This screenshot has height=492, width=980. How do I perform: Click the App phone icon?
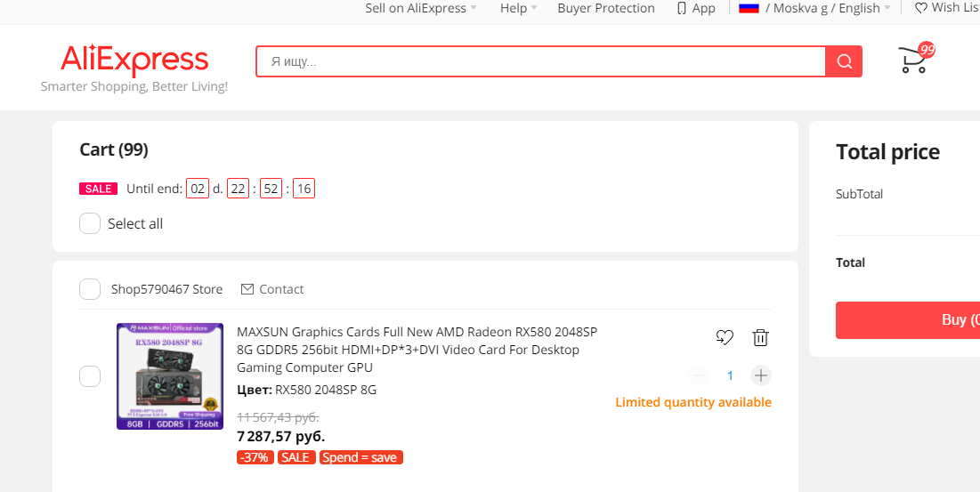[x=681, y=8]
